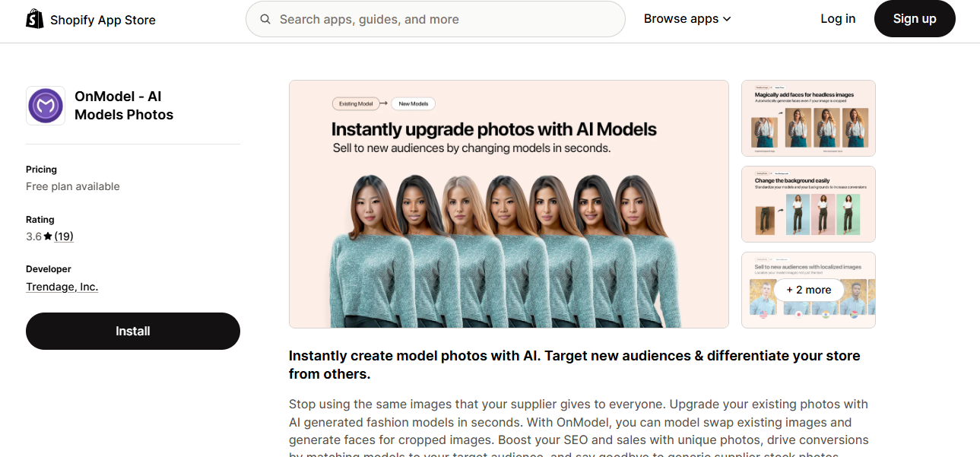The width and height of the screenshot is (980, 457).
Task: Open the 'Change the background easily' thumbnail
Action: 808,204
